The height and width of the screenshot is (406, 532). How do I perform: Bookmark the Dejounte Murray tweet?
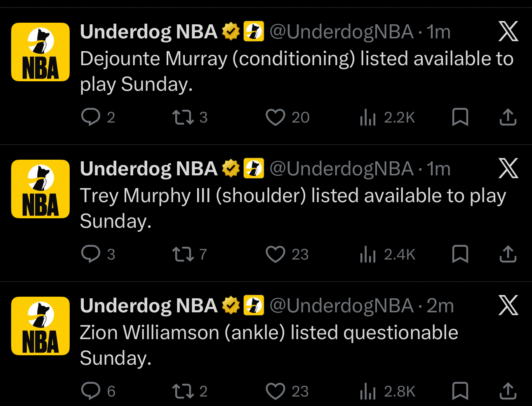click(460, 117)
